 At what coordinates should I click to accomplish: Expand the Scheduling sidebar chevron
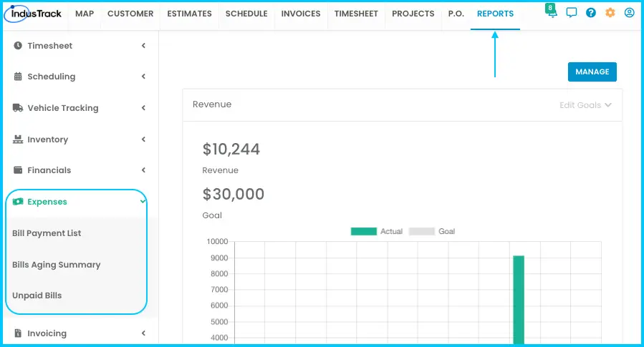tap(143, 77)
